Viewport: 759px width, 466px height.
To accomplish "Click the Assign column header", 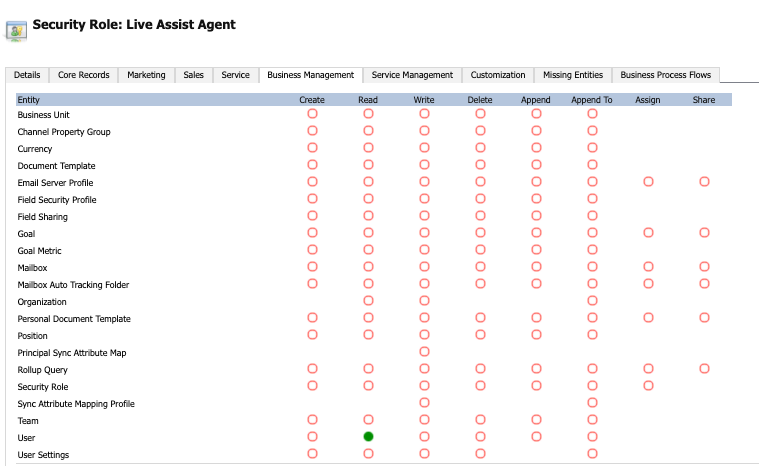I will pyautogui.click(x=648, y=100).
